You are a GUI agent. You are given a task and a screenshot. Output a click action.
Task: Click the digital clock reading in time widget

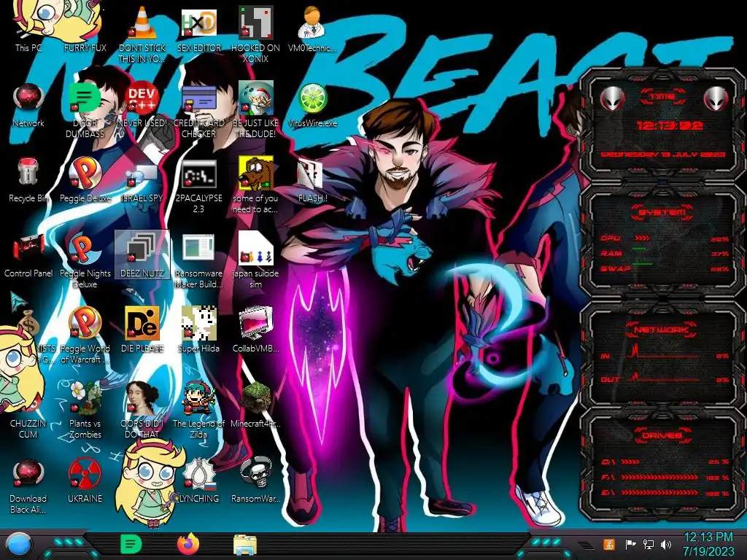point(670,125)
